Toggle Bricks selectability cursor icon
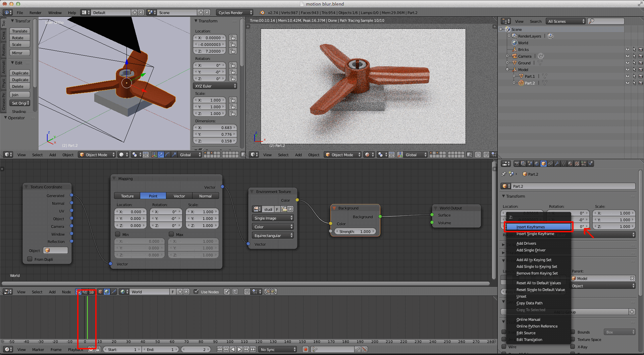This screenshot has height=355, width=644. (634, 49)
